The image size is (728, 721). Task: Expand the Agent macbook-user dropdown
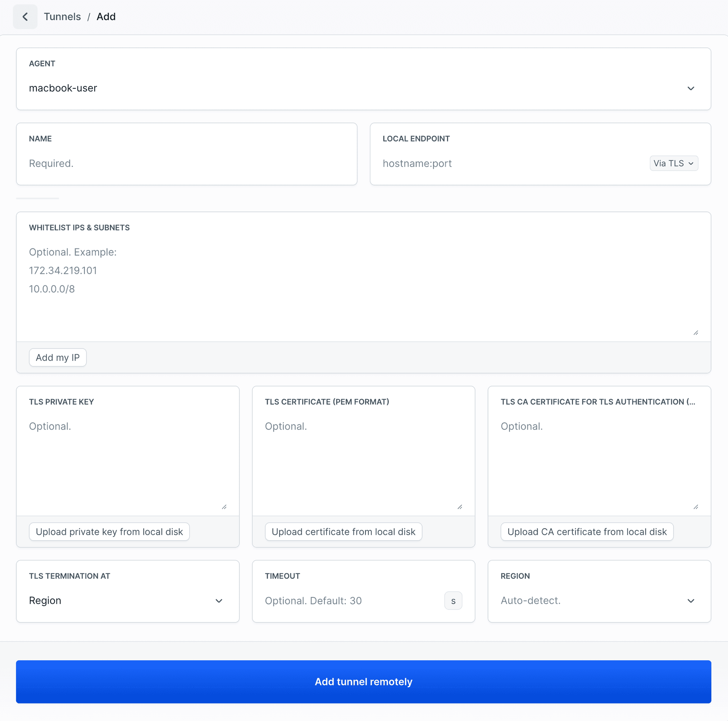[x=363, y=88]
